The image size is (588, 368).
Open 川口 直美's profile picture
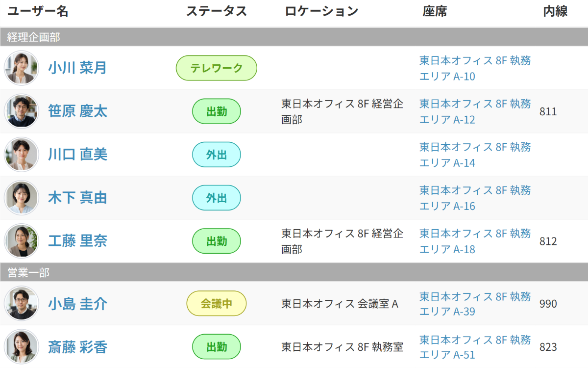click(x=21, y=155)
